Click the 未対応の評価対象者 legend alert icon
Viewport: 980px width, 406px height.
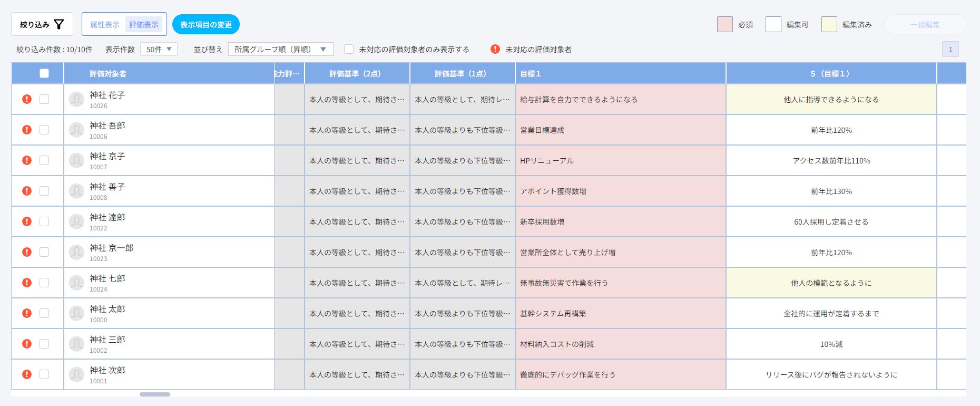tap(495, 49)
